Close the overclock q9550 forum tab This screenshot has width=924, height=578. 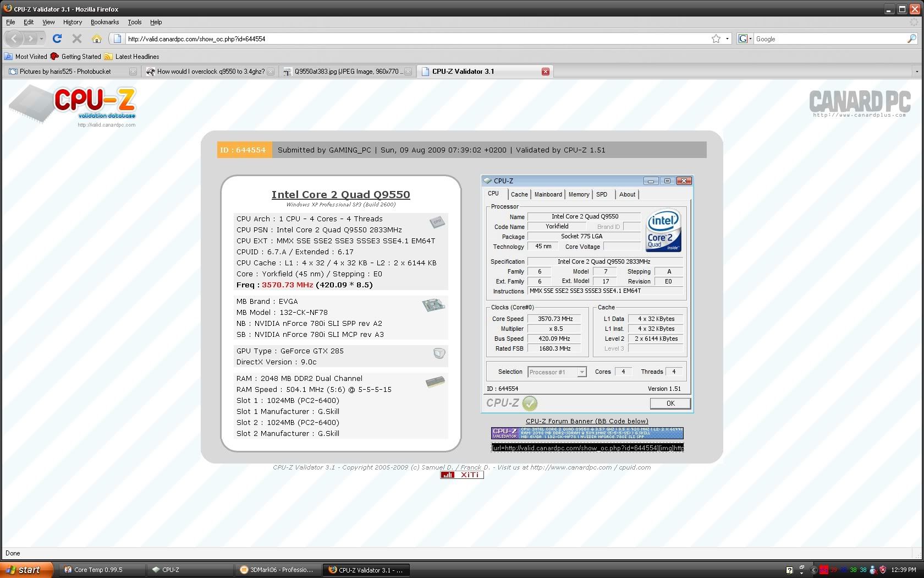pos(270,72)
